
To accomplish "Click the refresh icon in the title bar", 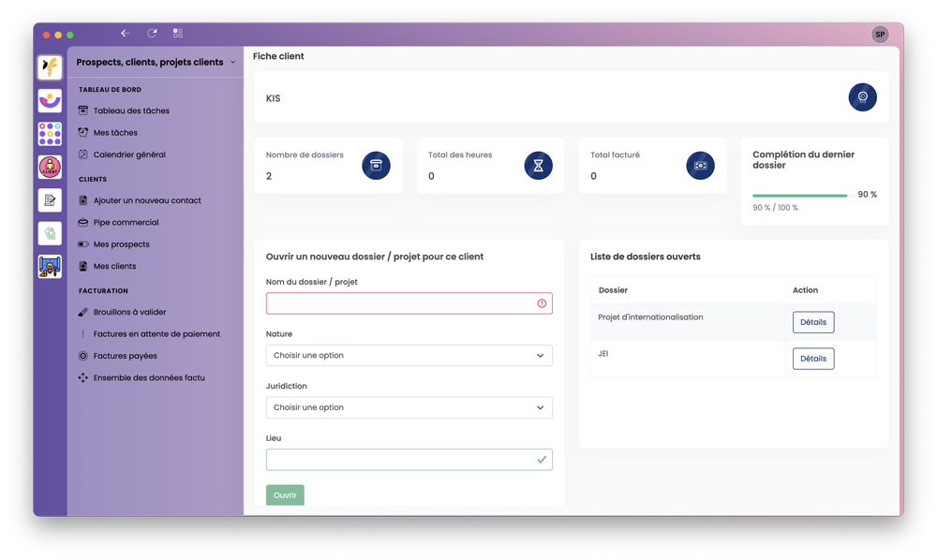I will click(152, 34).
